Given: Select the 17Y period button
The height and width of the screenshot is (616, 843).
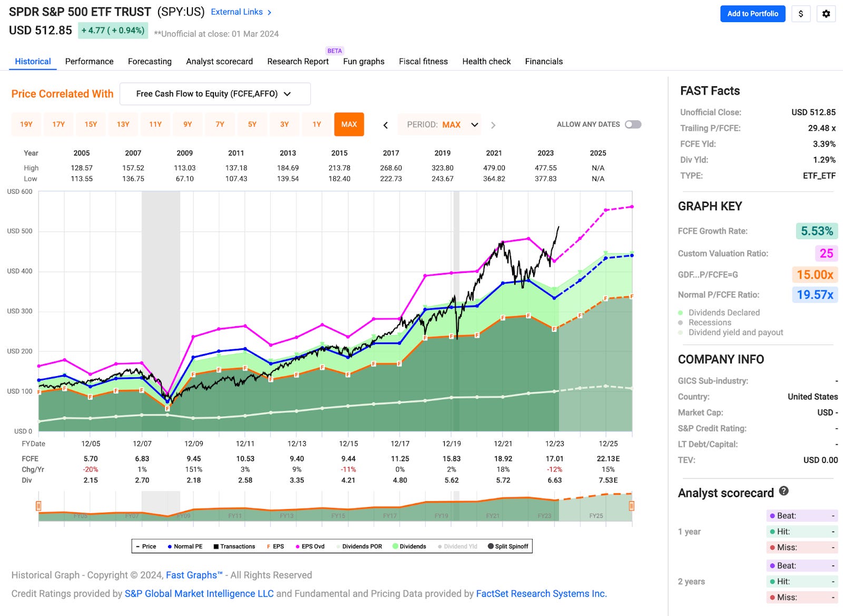Looking at the screenshot, I should pos(58,124).
